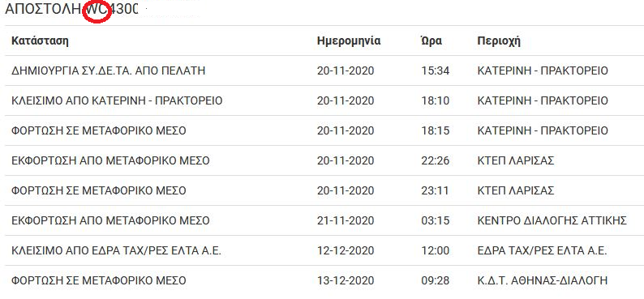Click the 15:34 creation time cell

436,70
